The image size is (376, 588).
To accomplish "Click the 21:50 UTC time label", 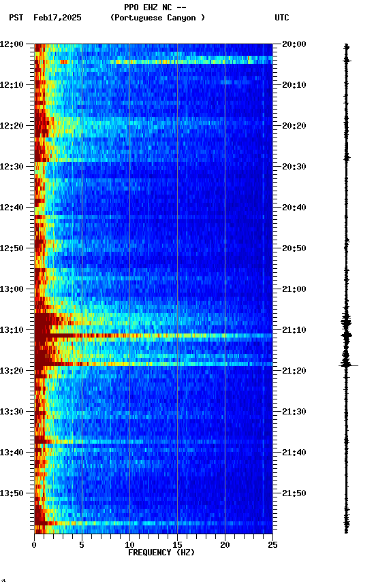I will click(x=294, y=493).
